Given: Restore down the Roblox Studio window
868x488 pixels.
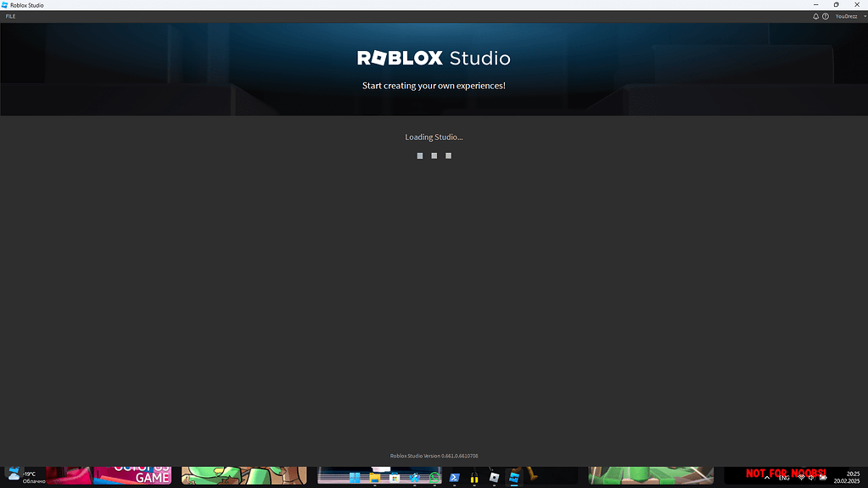Looking at the screenshot, I should coord(837,5).
